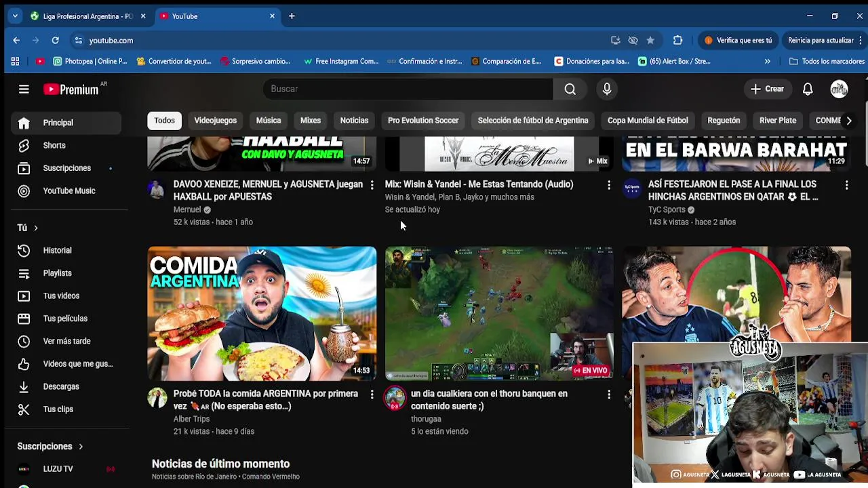
Task: Open the notifications bell
Action: (808, 89)
